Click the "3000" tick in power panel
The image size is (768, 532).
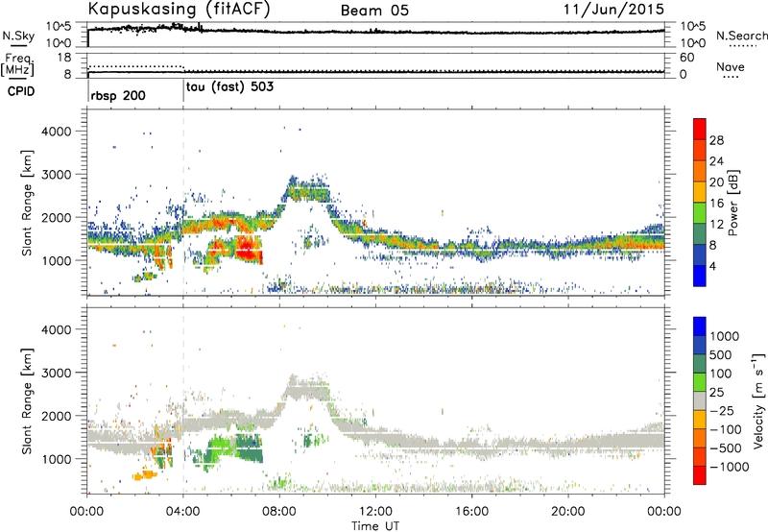coord(56,175)
